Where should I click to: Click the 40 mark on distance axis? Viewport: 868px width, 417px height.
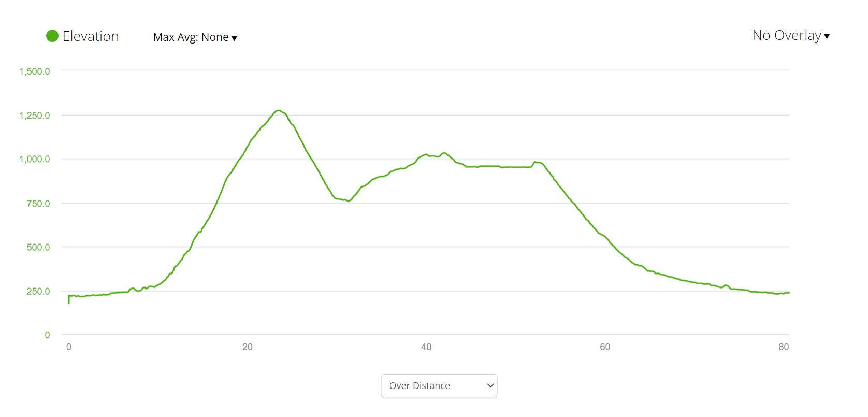426,347
